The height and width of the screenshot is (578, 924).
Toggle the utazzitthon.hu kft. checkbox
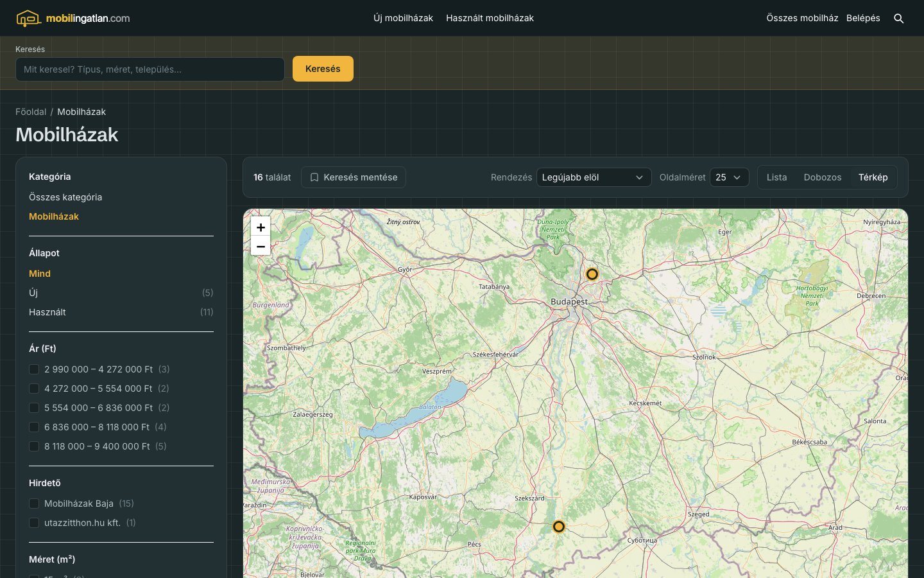point(34,523)
